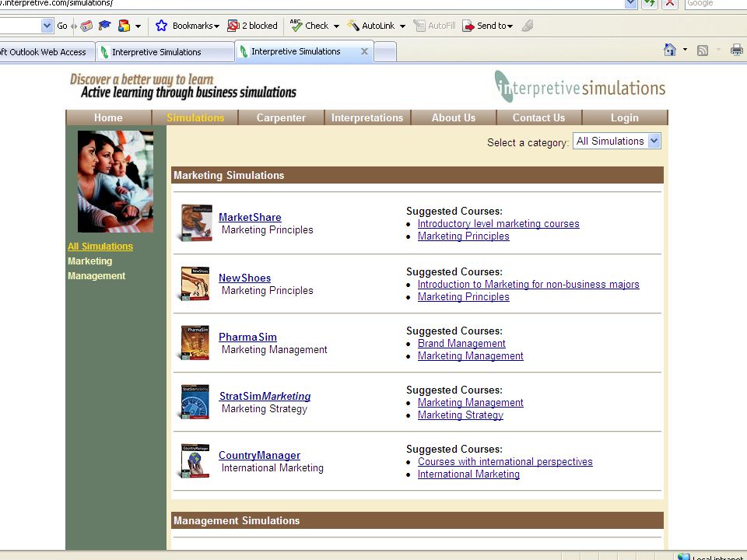The width and height of the screenshot is (747, 560).
Task: Open the address bar history dropdown
Action: click(x=631, y=3)
